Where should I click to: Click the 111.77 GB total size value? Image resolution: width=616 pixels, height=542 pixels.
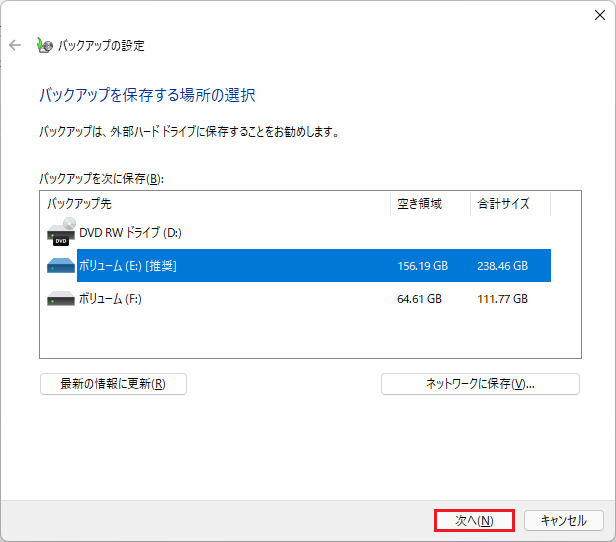[502, 299]
